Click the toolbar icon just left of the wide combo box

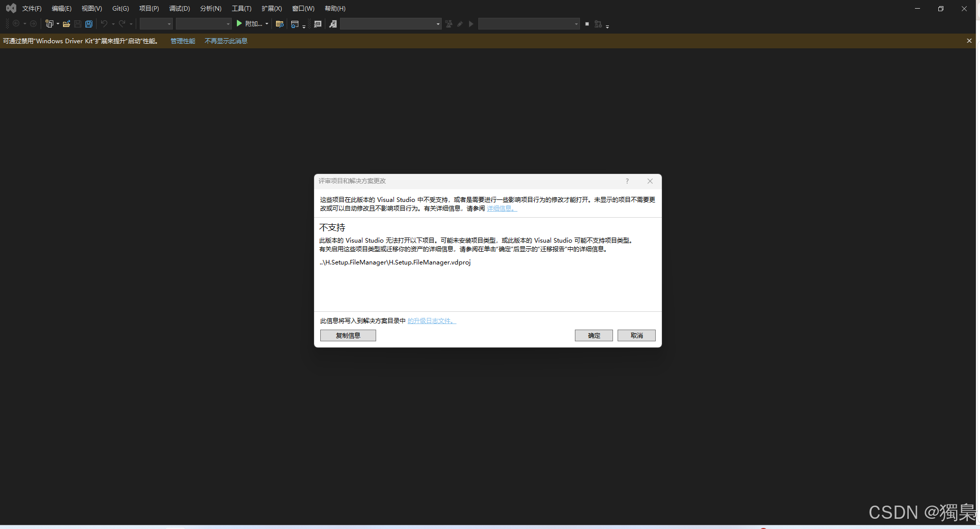333,24
